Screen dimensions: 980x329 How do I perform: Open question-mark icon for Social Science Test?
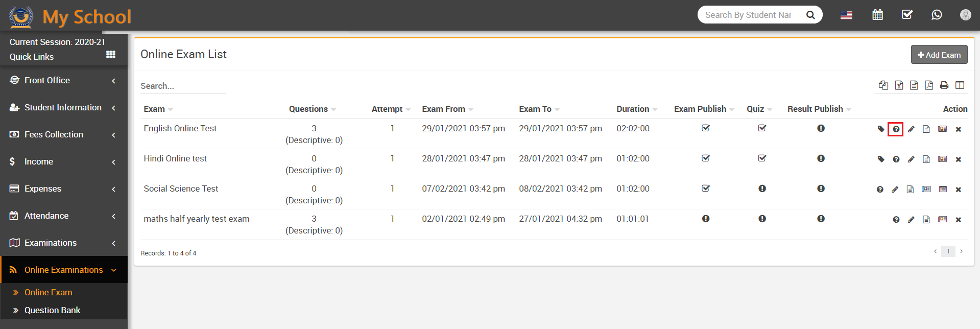880,190
